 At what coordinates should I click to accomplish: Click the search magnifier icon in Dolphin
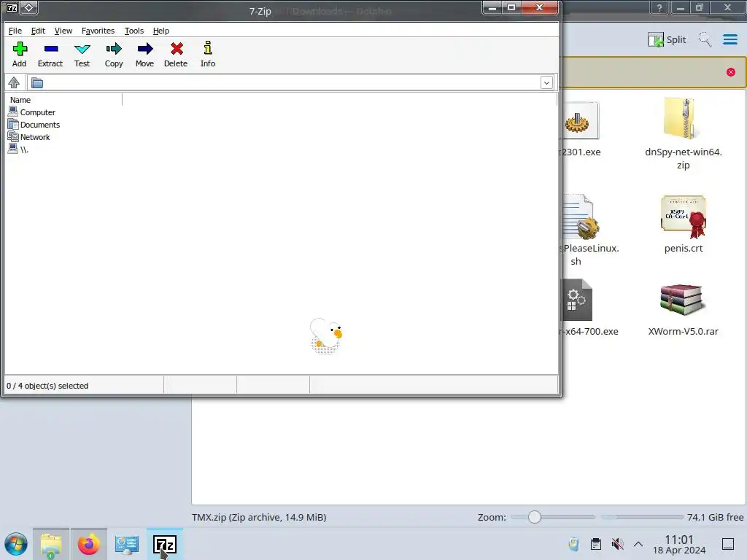[705, 39]
